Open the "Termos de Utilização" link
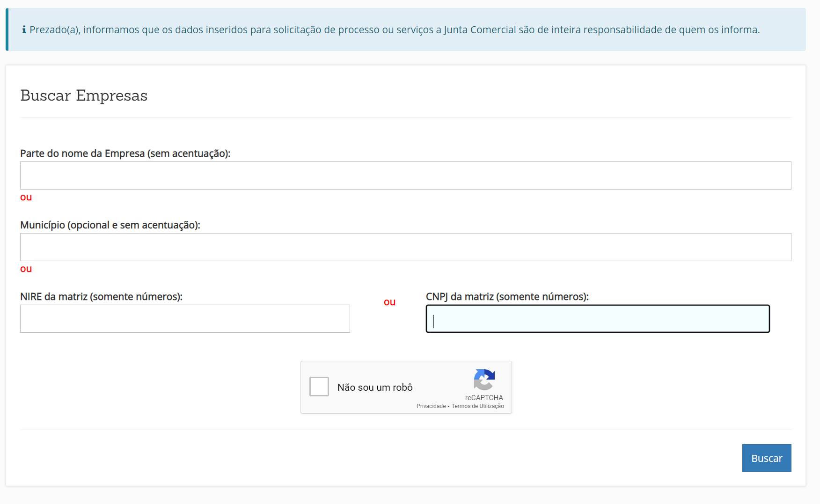The height and width of the screenshot is (504, 820). tap(477, 406)
